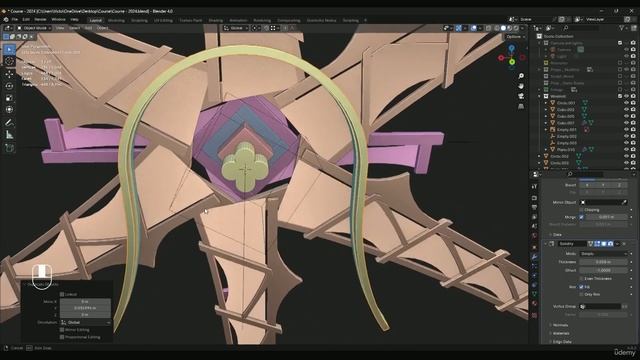Screen dimensions: 640x360
Task: Toggle the Even Thickness checkbox
Action: coord(582,278)
